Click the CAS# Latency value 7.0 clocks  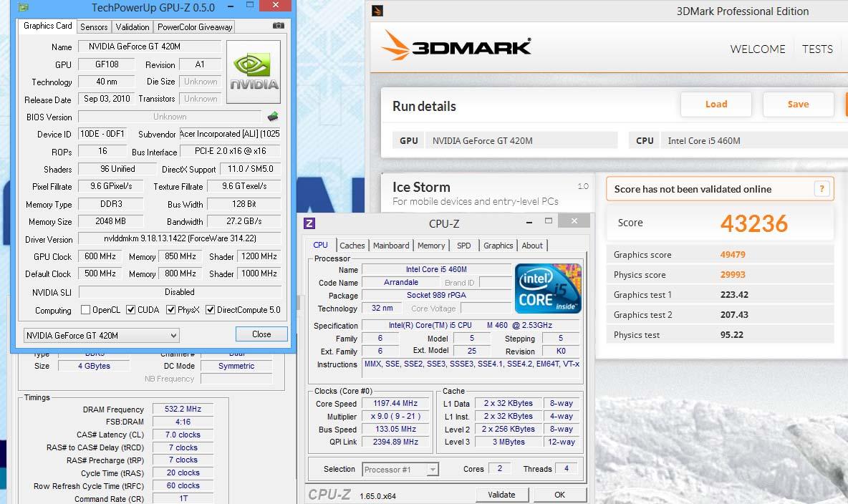(x=183, y=435)
